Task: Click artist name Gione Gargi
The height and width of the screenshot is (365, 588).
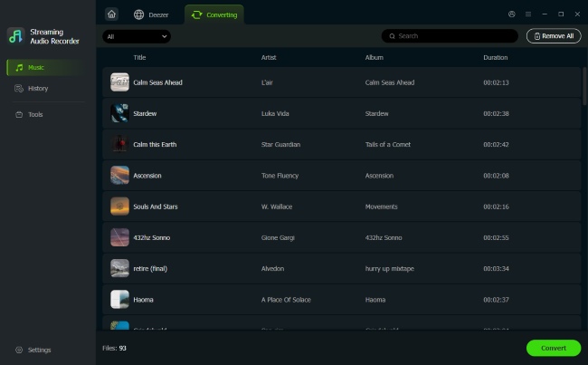Action: coord(278,237)
